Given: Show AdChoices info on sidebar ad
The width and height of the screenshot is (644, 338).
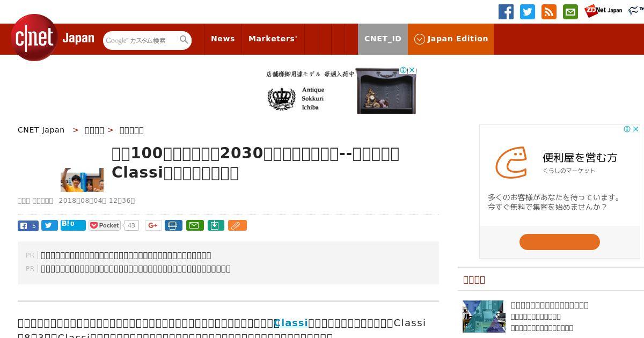Looking at the screenshot, I should pos(627,129).
